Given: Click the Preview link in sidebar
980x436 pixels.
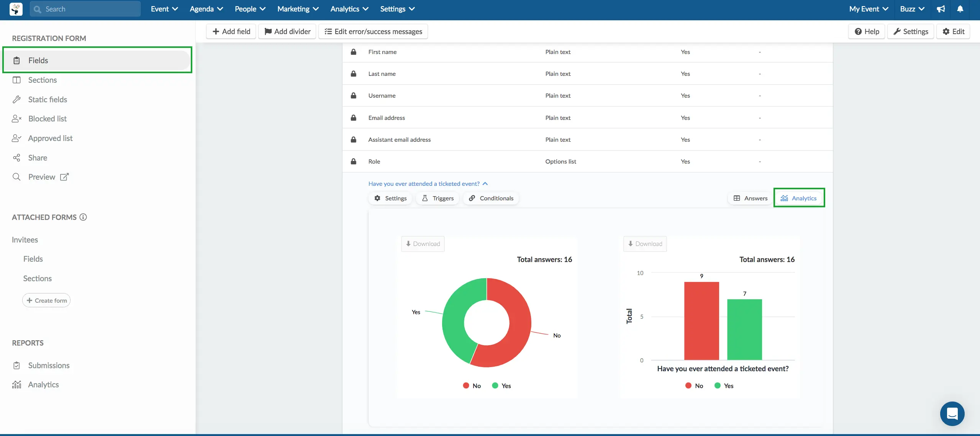Looking at the screenshot, I should [x=48, y=177].
